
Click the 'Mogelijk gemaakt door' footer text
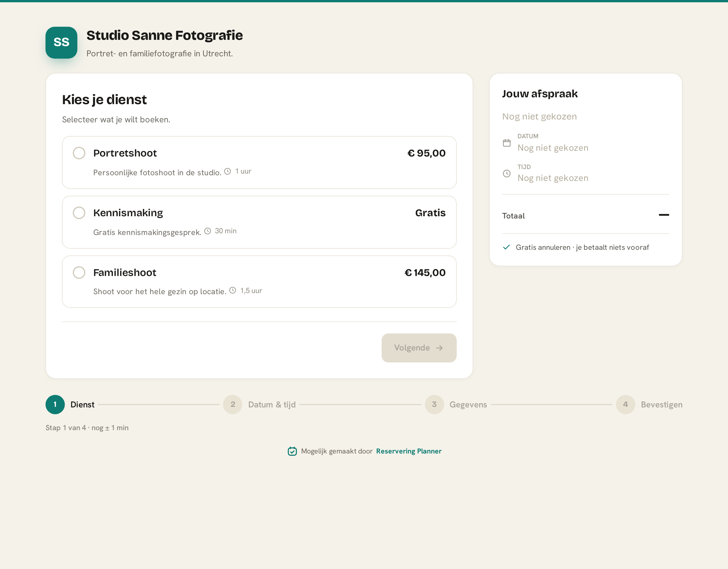coord(337,451)
